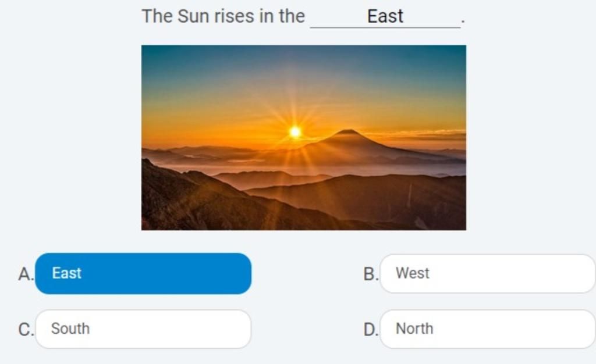
Task: Click the word East inside blue button
Action: tap(66, 273)
